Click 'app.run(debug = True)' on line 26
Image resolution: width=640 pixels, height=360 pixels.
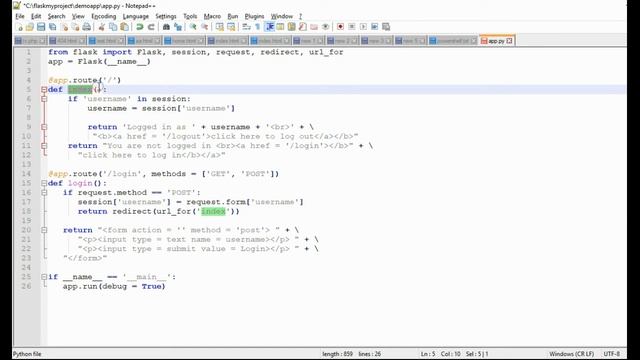(x=114, y=287)
